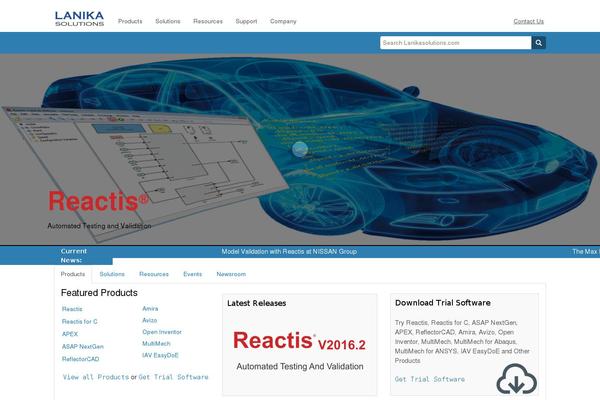This screenshot has width=600, height=400.
Task: Open the Support top menu
Action: [246, 21]
